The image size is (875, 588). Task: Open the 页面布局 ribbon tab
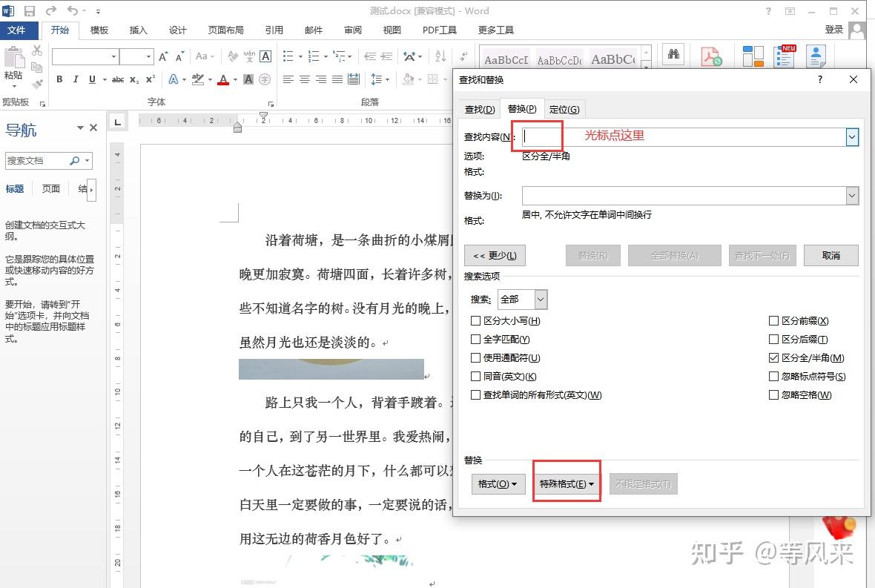(227, 30)
